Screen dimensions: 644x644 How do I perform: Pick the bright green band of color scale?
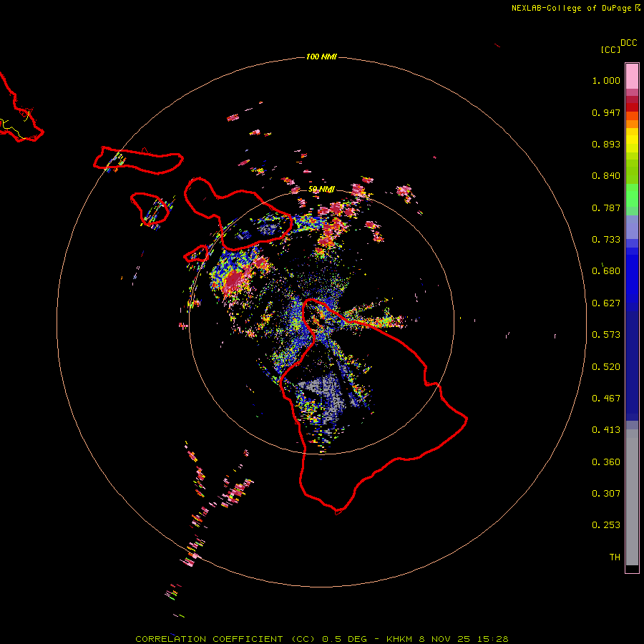coord(632,195)
